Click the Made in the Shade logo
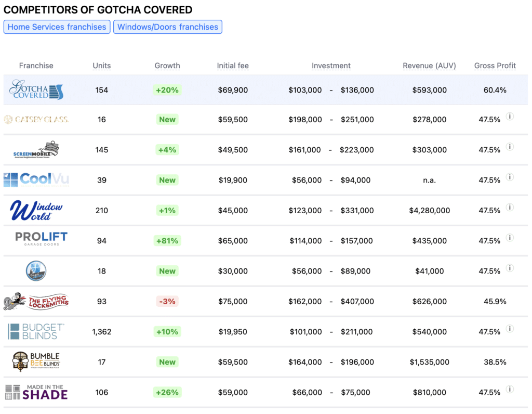This screenshot has width=532, height=414. [x=36, y=392]
